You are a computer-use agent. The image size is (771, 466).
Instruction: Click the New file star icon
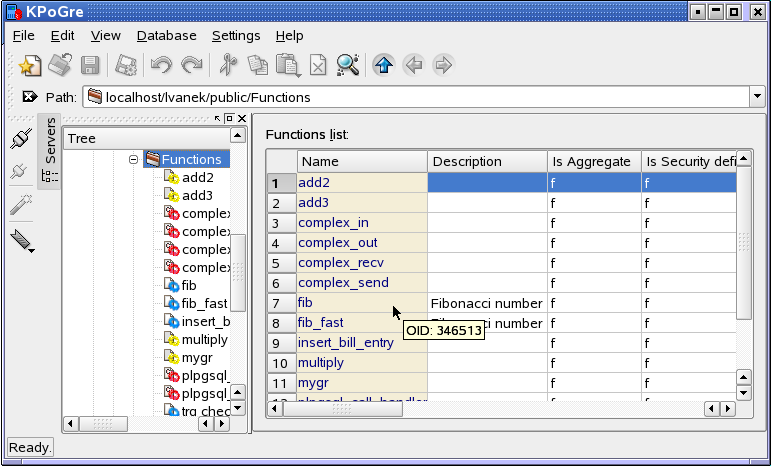(30, 66)
